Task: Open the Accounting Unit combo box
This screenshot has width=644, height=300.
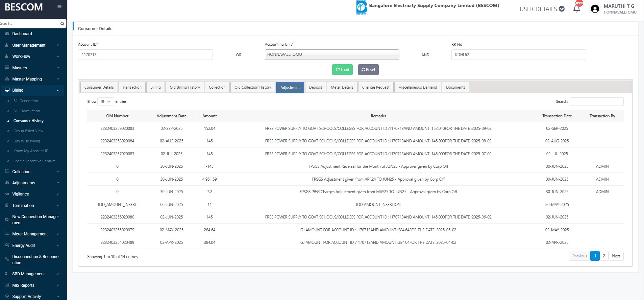Action: tap(332, 54)
